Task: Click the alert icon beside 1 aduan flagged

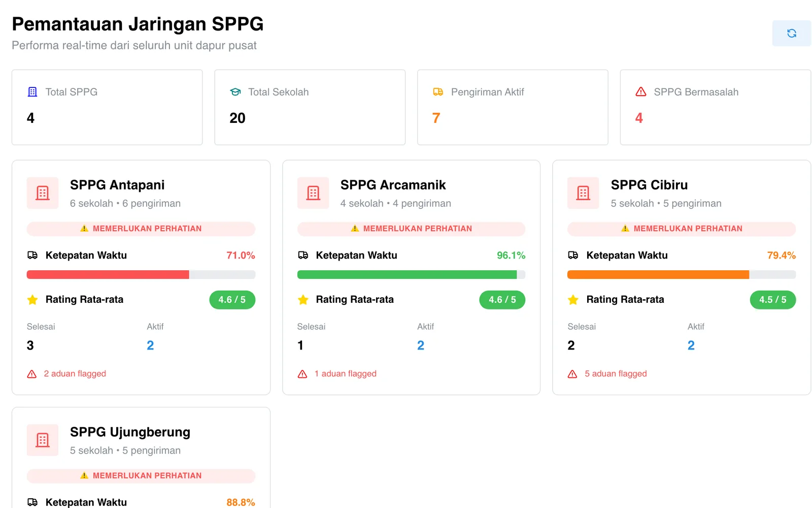Action: tap(302, 374)
